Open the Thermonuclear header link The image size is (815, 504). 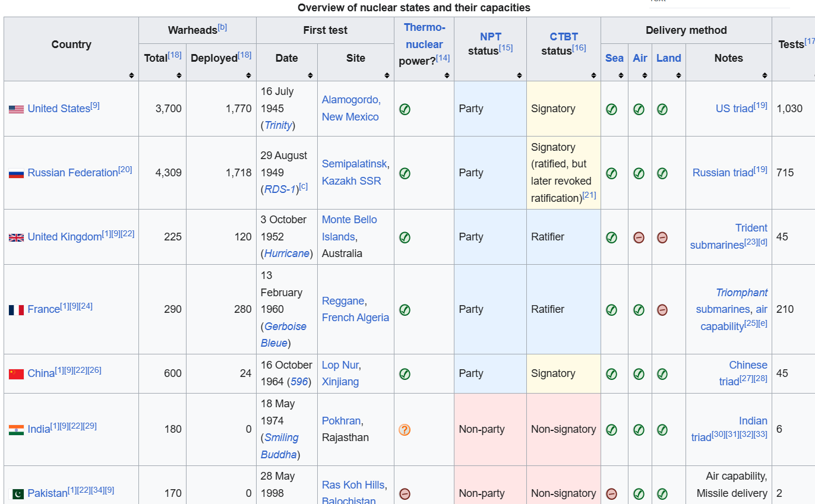[x=424, y=36]
